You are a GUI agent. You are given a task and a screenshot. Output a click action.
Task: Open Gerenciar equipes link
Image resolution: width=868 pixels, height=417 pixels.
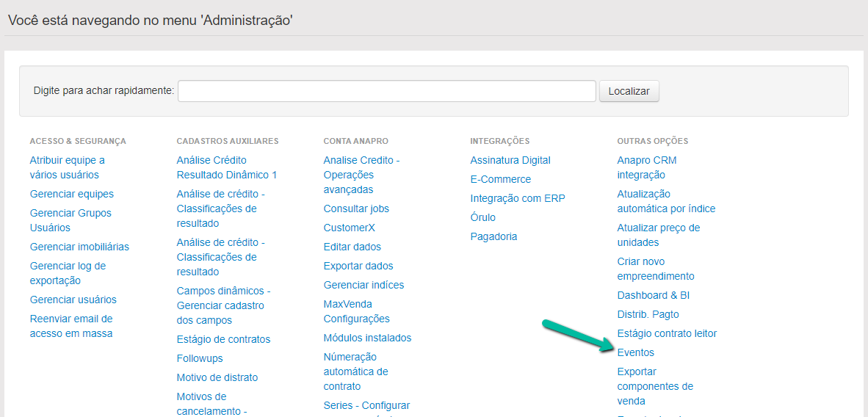tap(72, 194)
